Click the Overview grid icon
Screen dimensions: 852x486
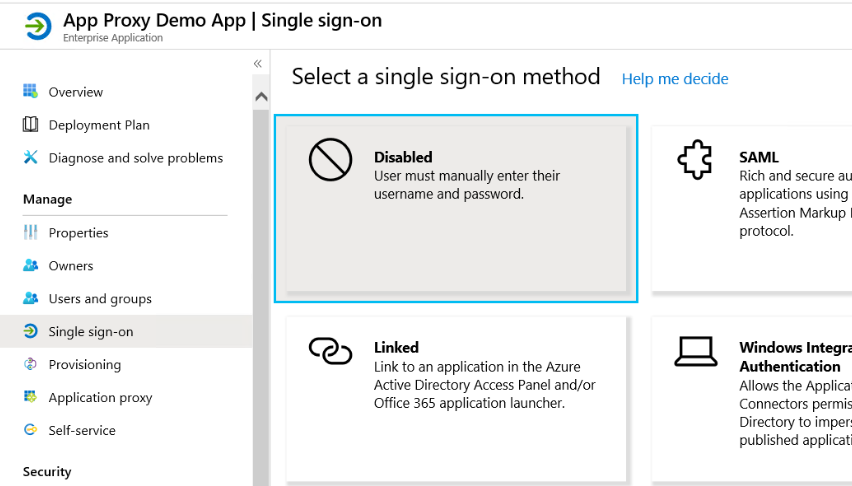click(x=30, y=92)
